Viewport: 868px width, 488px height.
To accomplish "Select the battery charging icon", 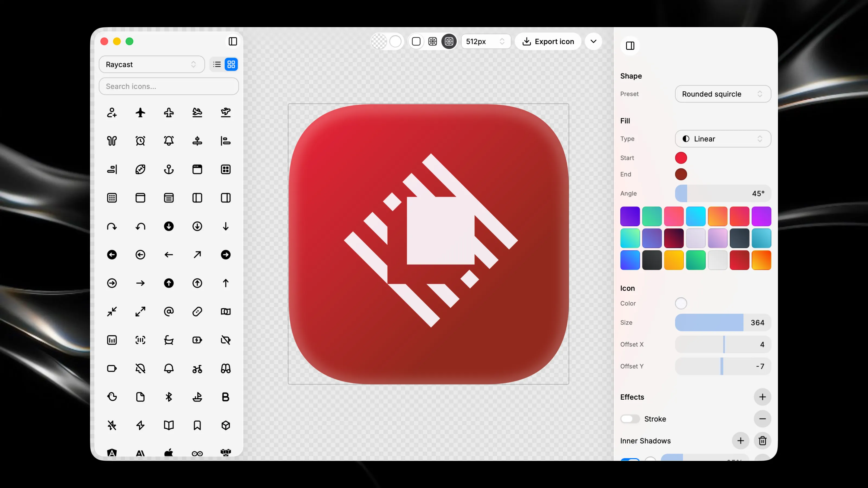I will click(x=197, y=340).
